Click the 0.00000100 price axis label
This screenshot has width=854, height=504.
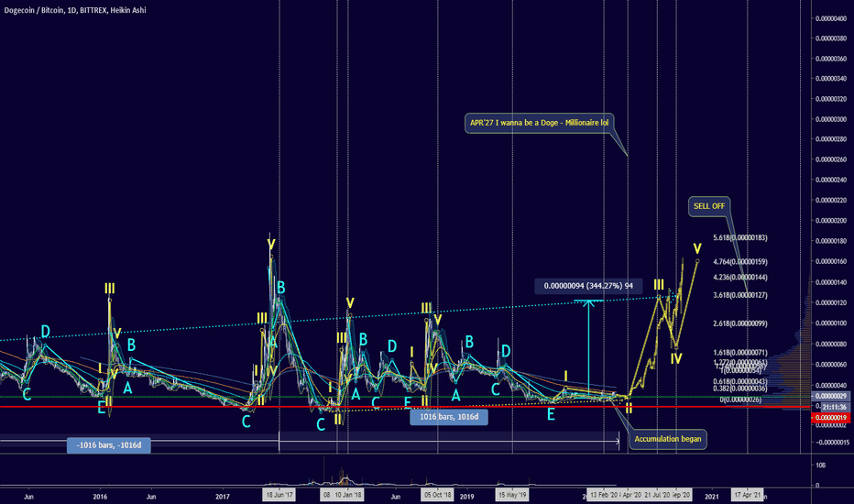click(830, 323)
